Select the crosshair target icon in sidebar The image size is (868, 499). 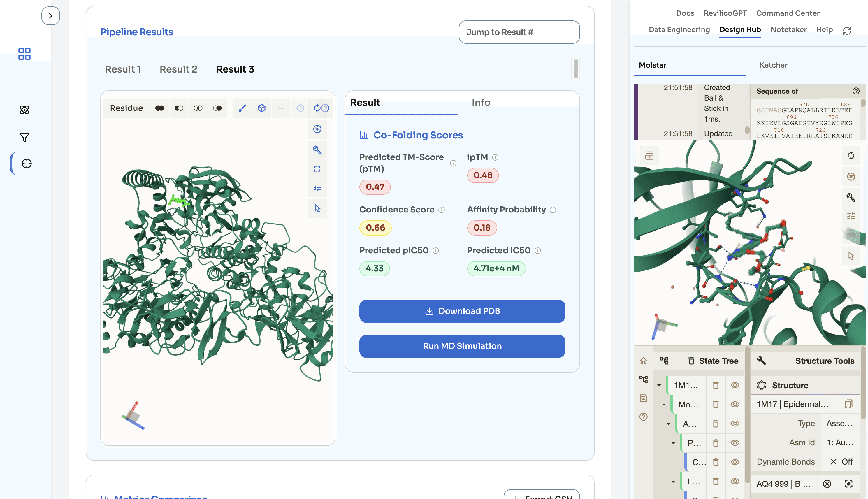coord(27,164)
